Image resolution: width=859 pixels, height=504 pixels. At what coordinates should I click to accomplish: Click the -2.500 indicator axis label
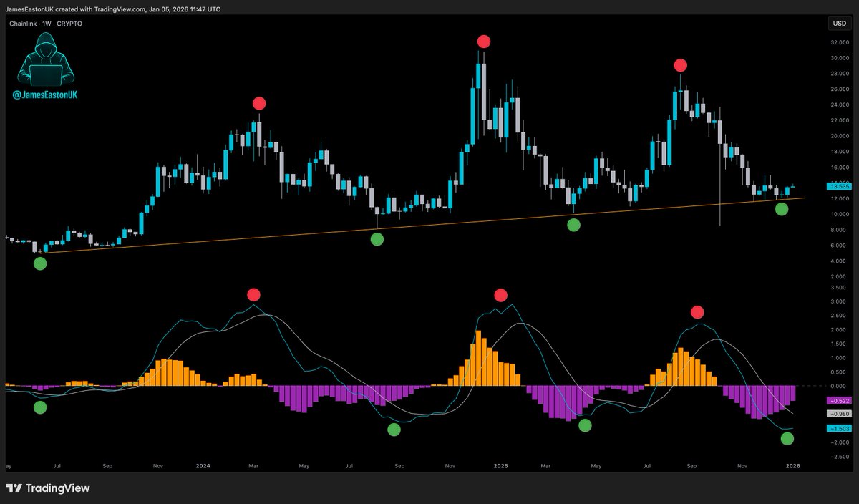coord(838,456)
